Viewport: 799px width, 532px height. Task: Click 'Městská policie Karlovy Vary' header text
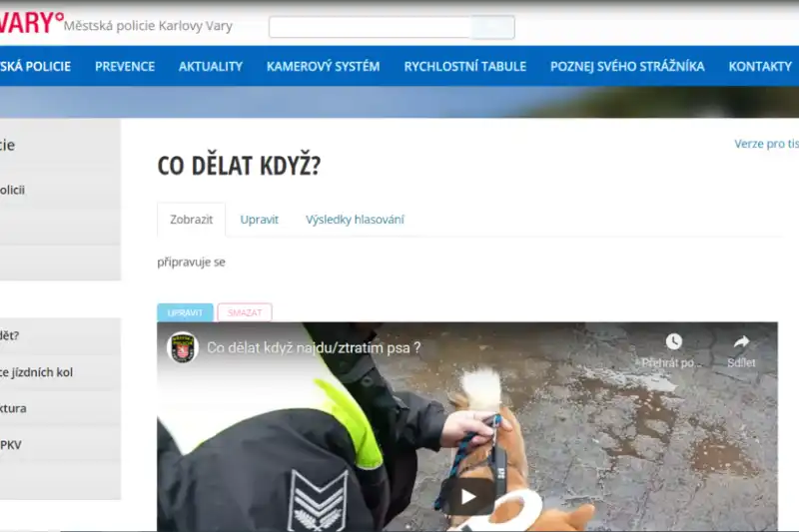(148, 26)
